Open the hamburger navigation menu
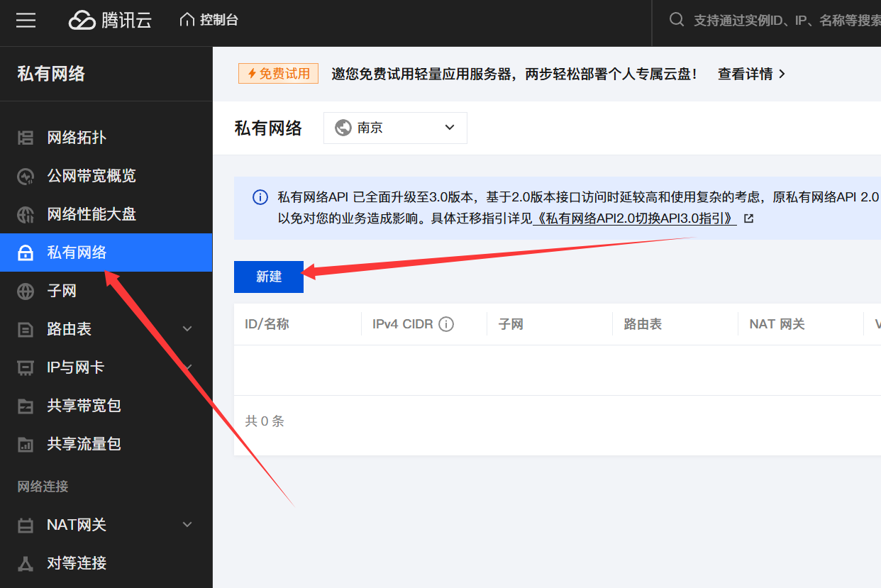 coord(26,21)
